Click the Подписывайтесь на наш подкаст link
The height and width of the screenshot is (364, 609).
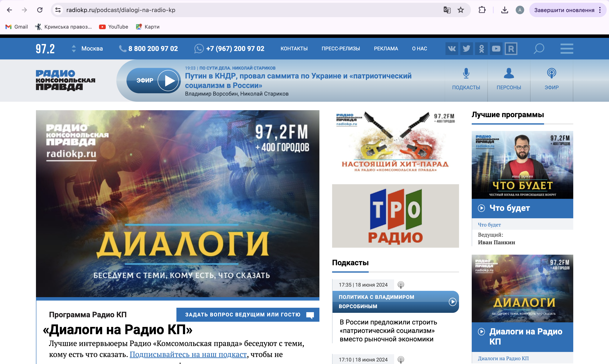click(188, 354)
